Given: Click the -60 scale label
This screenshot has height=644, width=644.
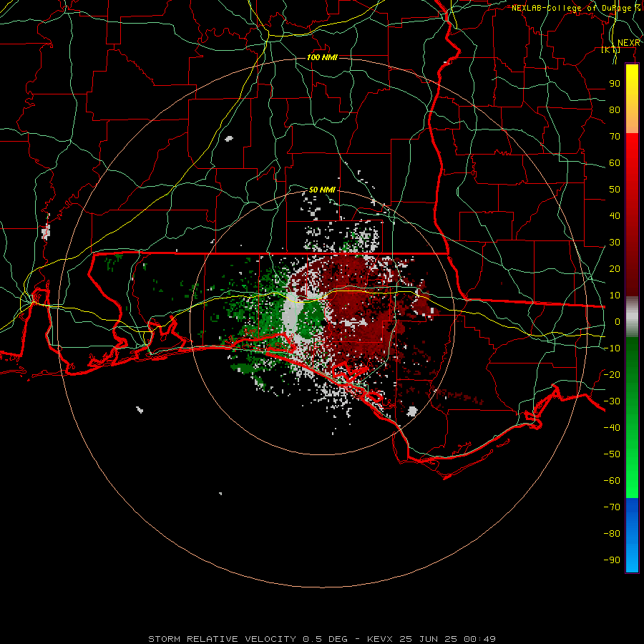Looking at the screenshot, I should coord(612,481).
